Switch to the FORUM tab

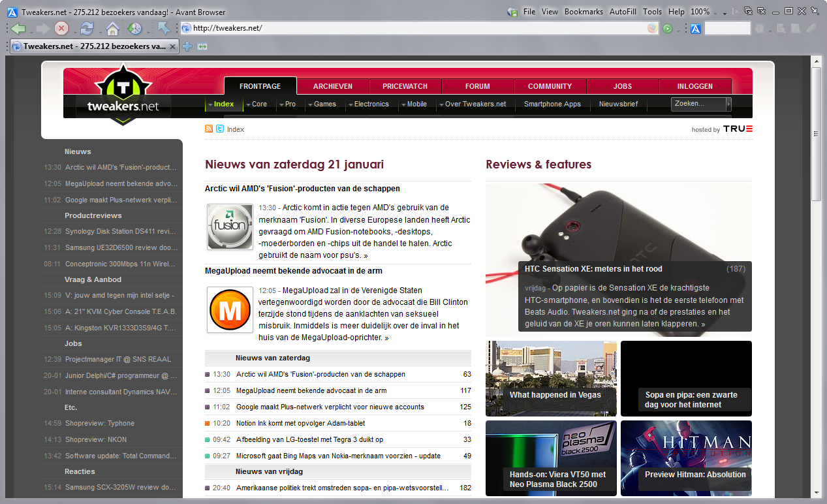coord(478,86)
